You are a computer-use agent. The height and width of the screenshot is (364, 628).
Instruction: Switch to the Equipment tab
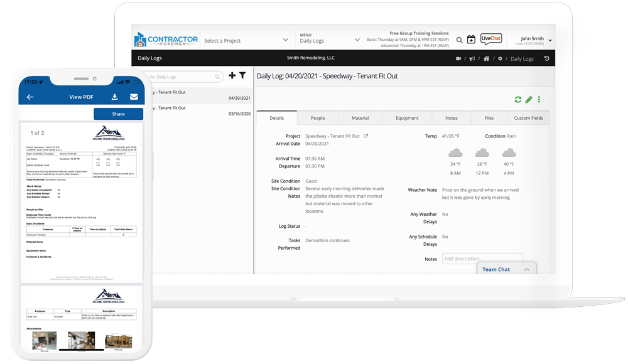[x=407, y=118]
